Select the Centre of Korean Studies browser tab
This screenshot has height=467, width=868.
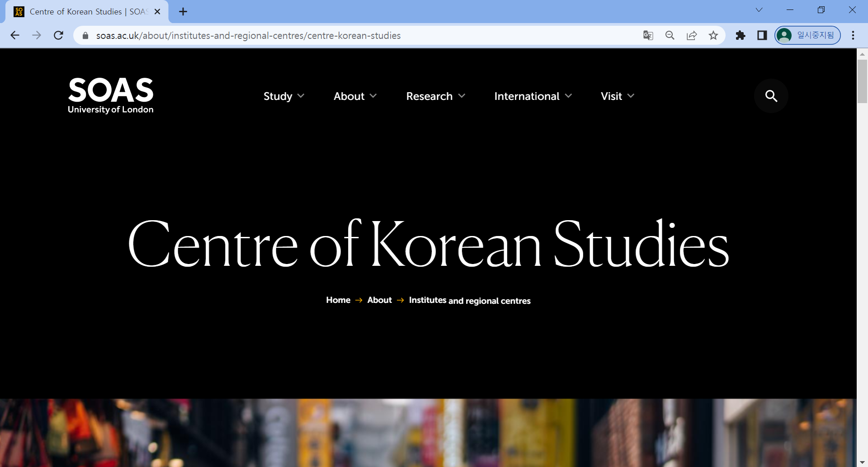86,12
